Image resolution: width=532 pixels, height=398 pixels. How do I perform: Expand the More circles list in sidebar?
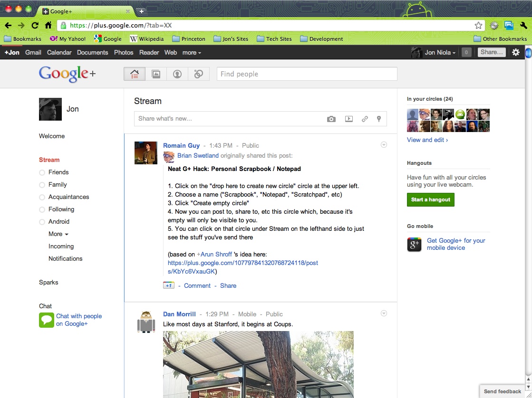click(x=58, y=234)
